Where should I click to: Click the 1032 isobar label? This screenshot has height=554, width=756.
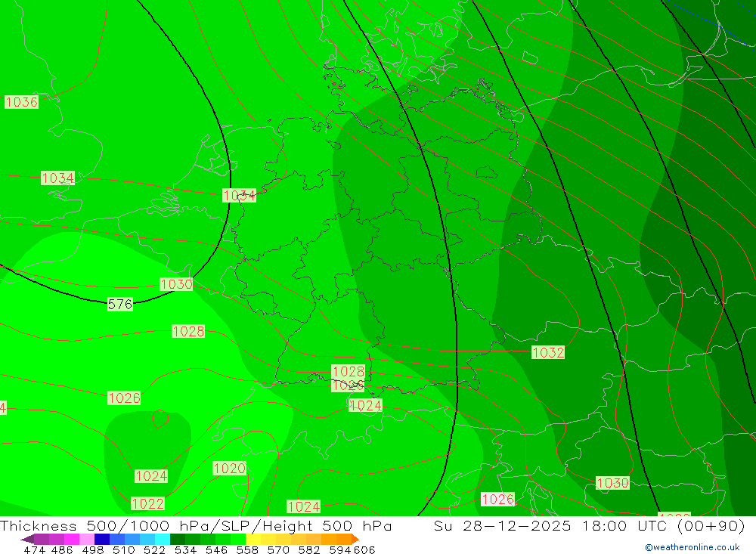(548, 352)
